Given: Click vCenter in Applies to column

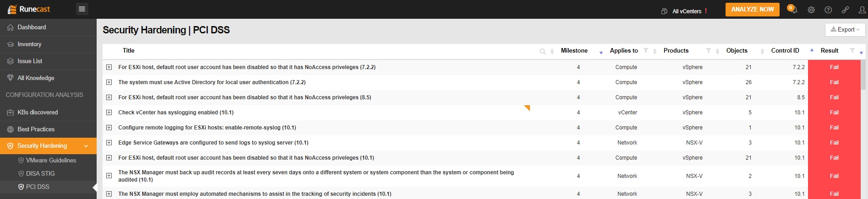Looking at the screenshot, I should pos(627,113).
